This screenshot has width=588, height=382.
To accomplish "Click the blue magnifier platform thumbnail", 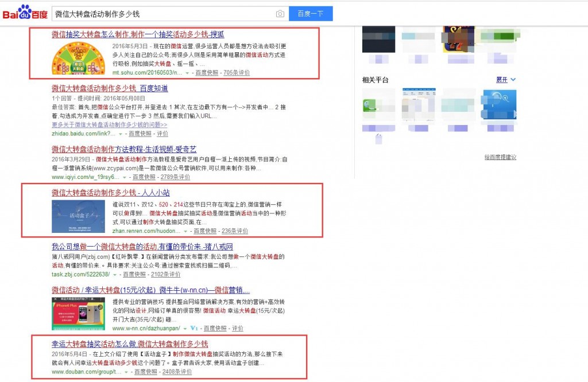I will [x=500, y=104].
